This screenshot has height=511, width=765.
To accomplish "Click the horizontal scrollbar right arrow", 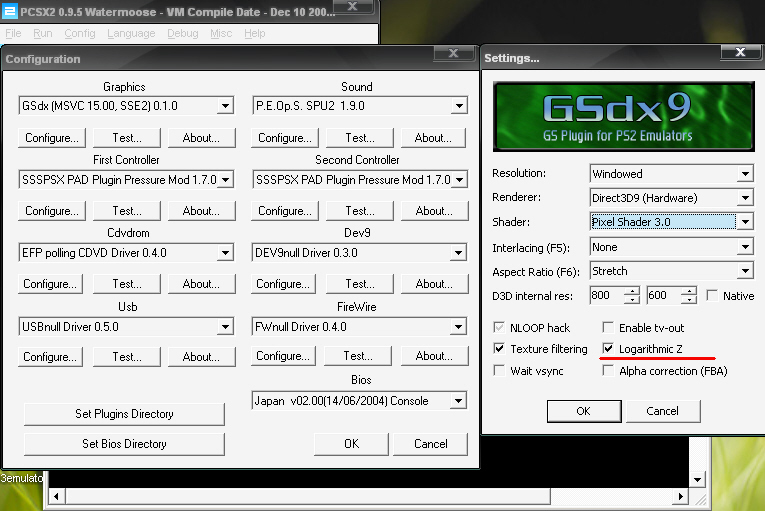I will coord(680,496).
